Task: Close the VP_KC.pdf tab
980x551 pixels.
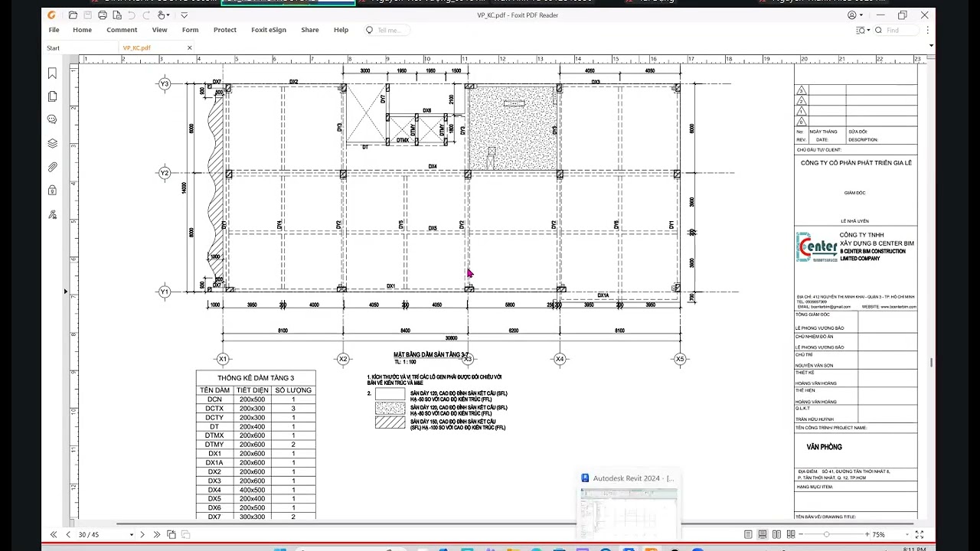Action: point(190,47)
